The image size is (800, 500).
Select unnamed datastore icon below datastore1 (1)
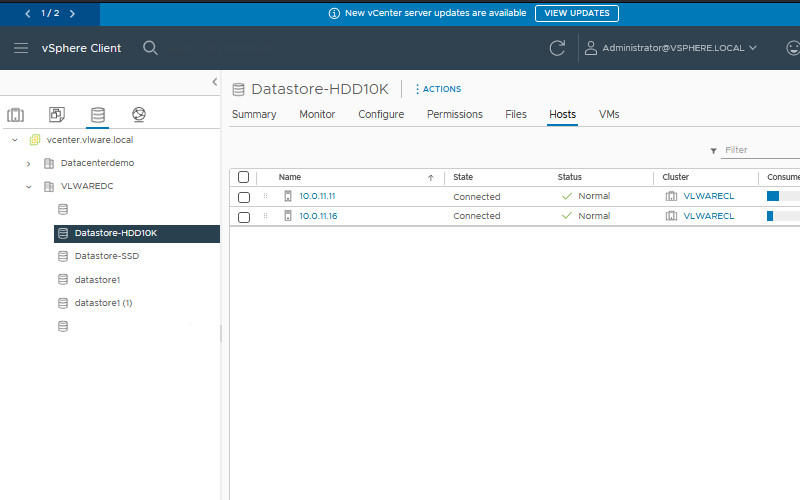[x=63, y=326]
